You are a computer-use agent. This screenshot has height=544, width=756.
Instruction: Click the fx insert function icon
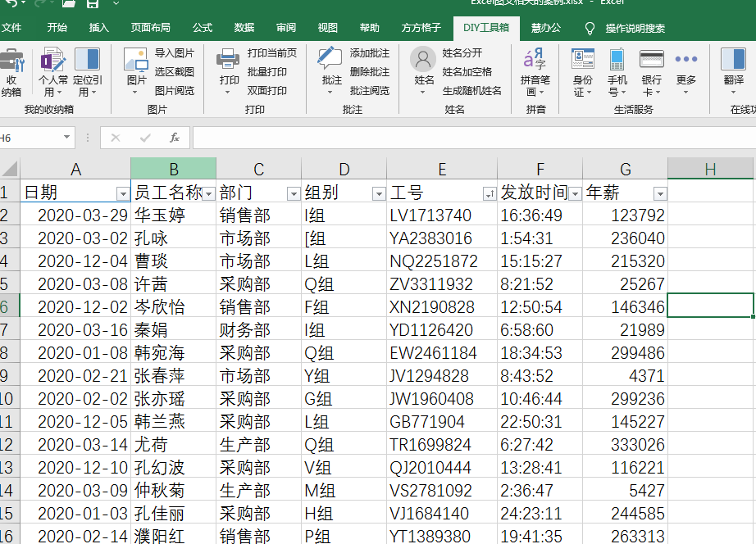coord(175,138)
